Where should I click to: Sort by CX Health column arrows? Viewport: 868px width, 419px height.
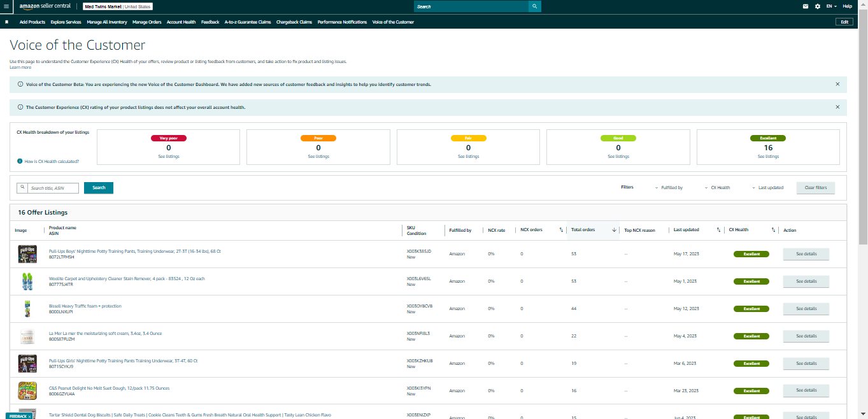tap(773, 230)
